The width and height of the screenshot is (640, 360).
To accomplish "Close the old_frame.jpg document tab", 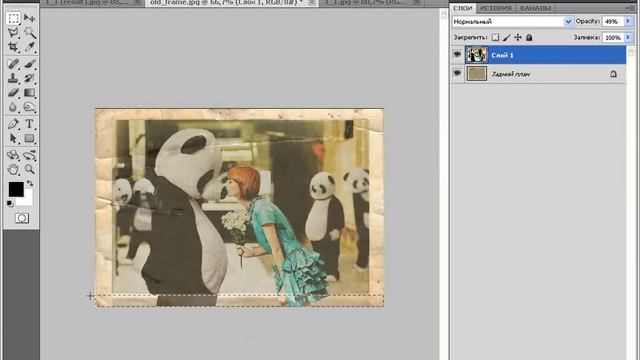I will tap(312, 3).
